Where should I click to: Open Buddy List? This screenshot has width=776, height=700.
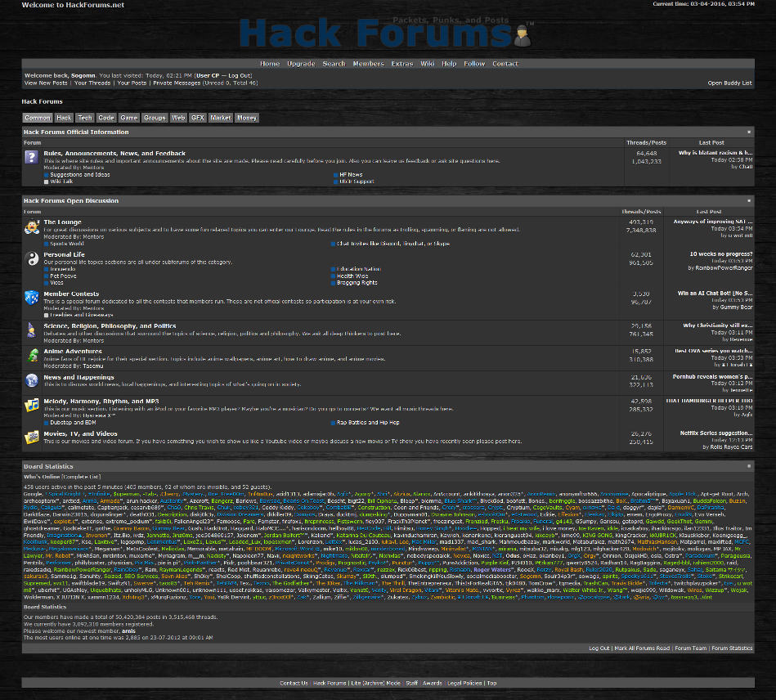click(729, 83)
